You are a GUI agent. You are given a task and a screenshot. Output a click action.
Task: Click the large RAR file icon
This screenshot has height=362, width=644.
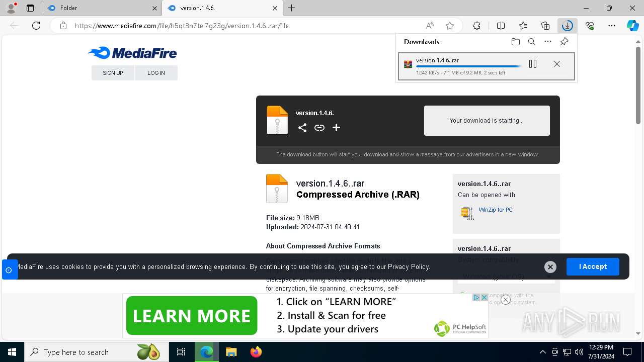[277, 189]
